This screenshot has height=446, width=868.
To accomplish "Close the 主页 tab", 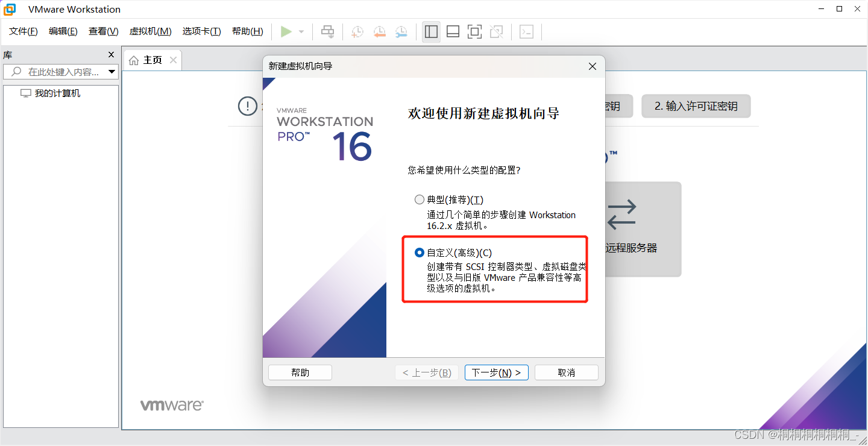I will pyautogui.click(x=173, y=60).
